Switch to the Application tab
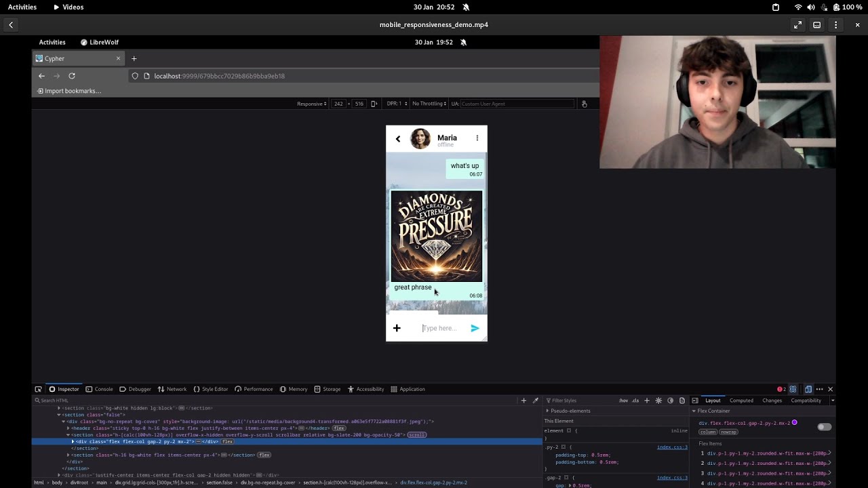The height and width of the screenshot is (488, 868). (x=408, y=389)
